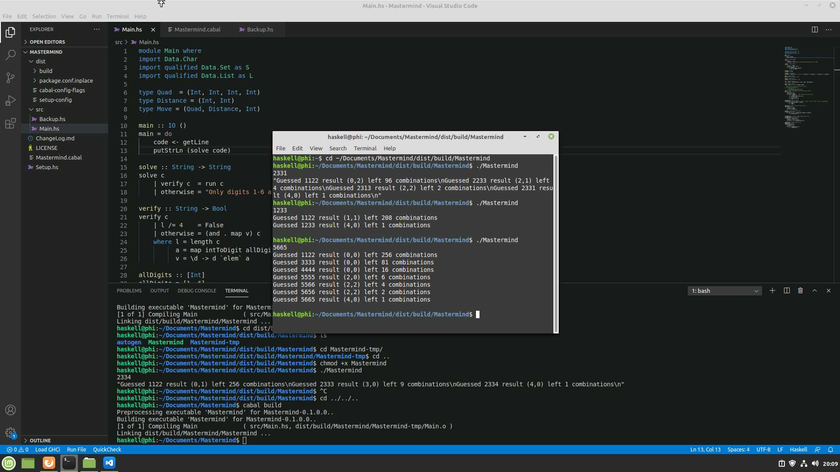Expand the Outline section
This screenshot has width=840, height=472.
tap(64, 440)
